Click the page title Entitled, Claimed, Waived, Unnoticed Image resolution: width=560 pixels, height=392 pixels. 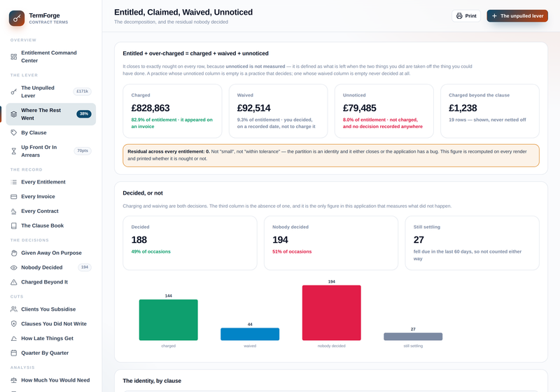point(183,12)
